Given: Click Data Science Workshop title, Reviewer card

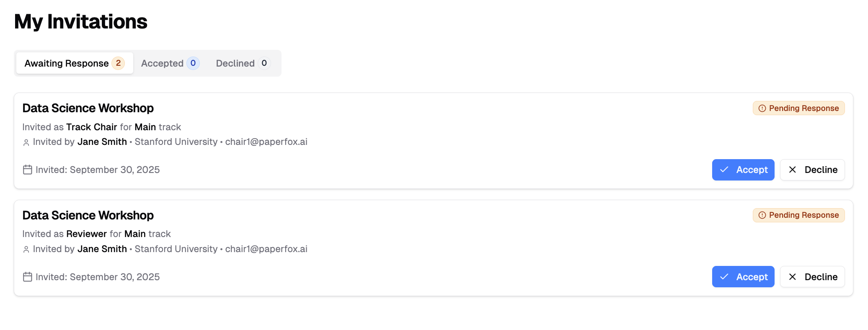Looking at the screenshot, I should pyautogui.click(x=88, y=215).
